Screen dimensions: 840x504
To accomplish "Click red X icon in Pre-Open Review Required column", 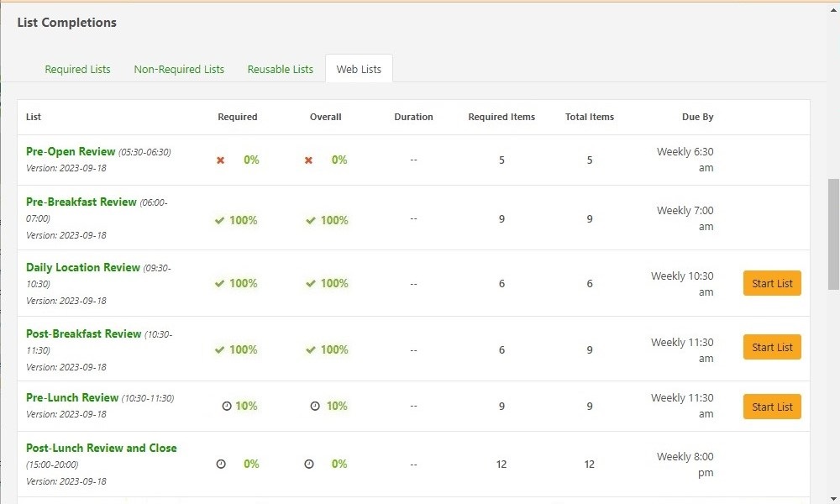I will (221, 160).
